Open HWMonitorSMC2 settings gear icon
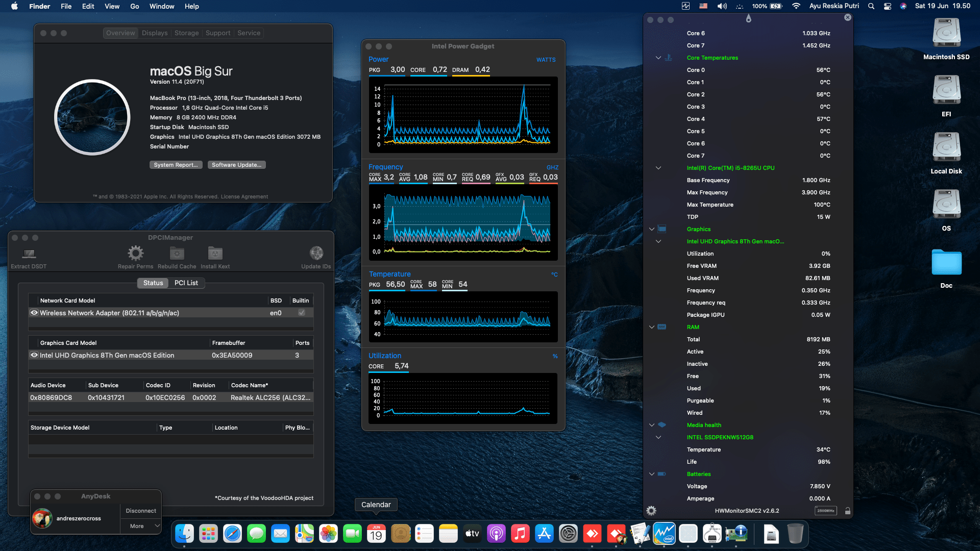 coord(651,510)
